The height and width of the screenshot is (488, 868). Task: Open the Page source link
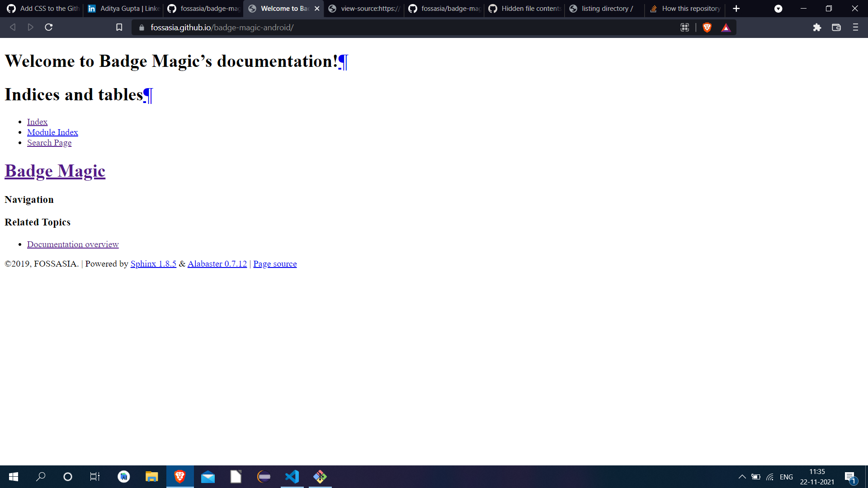pyautogui.click(x=275, y=264)
